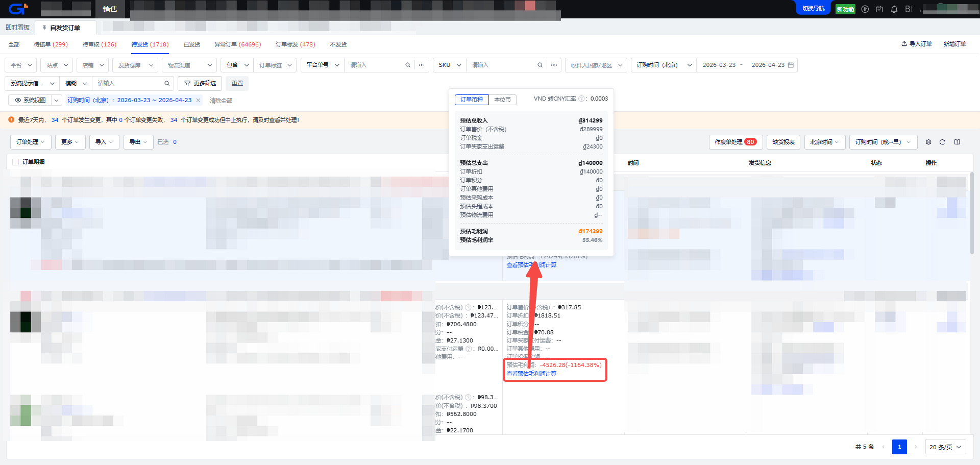
Task: Open the 缺货报表 report
Action: [783, 142]
